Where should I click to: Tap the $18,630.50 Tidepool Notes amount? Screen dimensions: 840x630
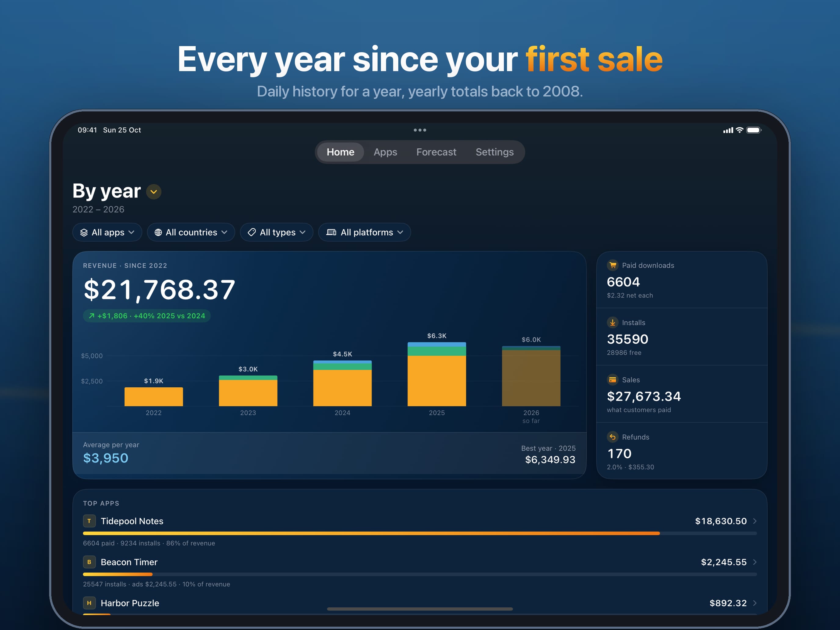click(721, 521)
